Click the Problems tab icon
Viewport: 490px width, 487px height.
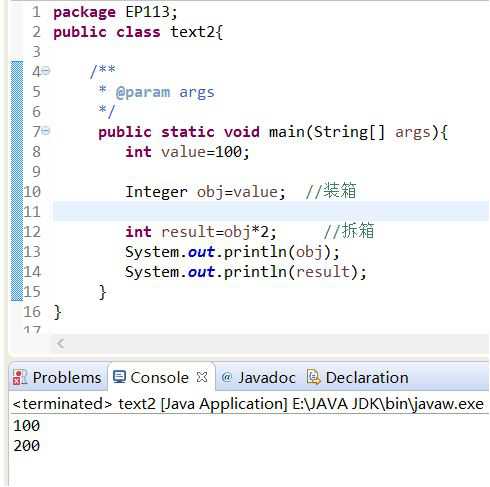[x=19, y=378]
